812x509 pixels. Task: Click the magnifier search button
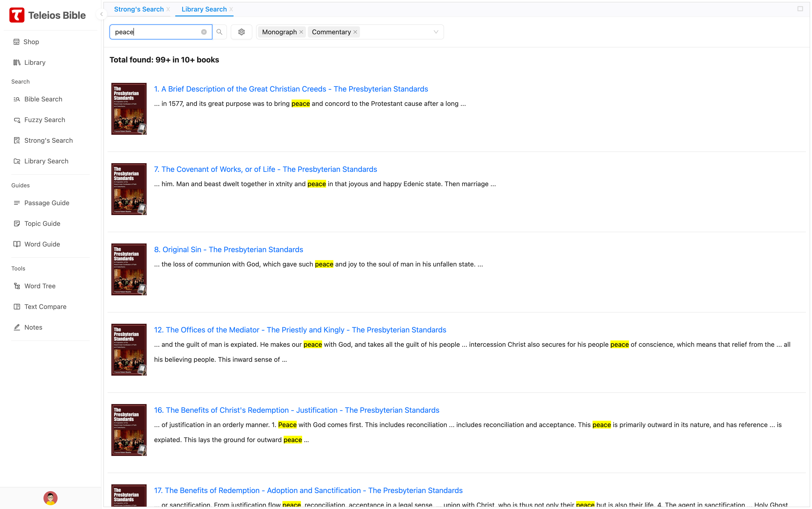point(219,32)
